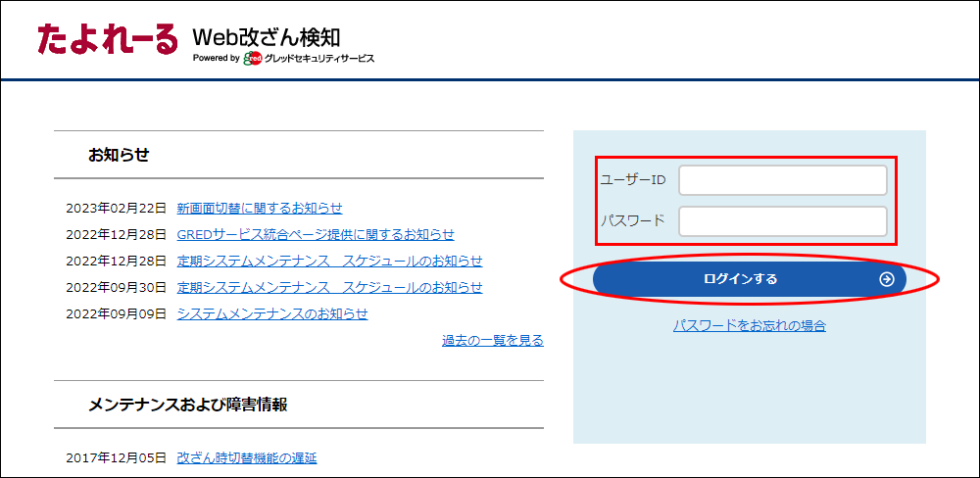Click the たよれーる logo

108,38
